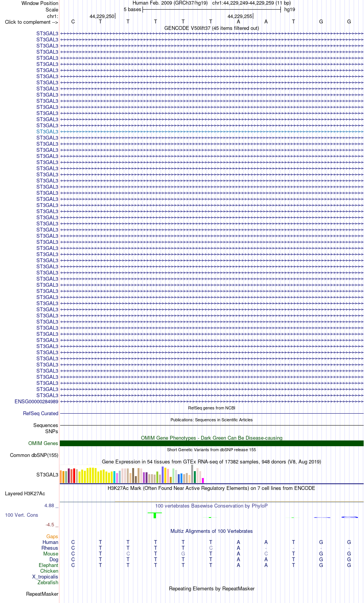Open the GTEx Gene Expression track title
364x603 pixels.
(x=212, y=462)
